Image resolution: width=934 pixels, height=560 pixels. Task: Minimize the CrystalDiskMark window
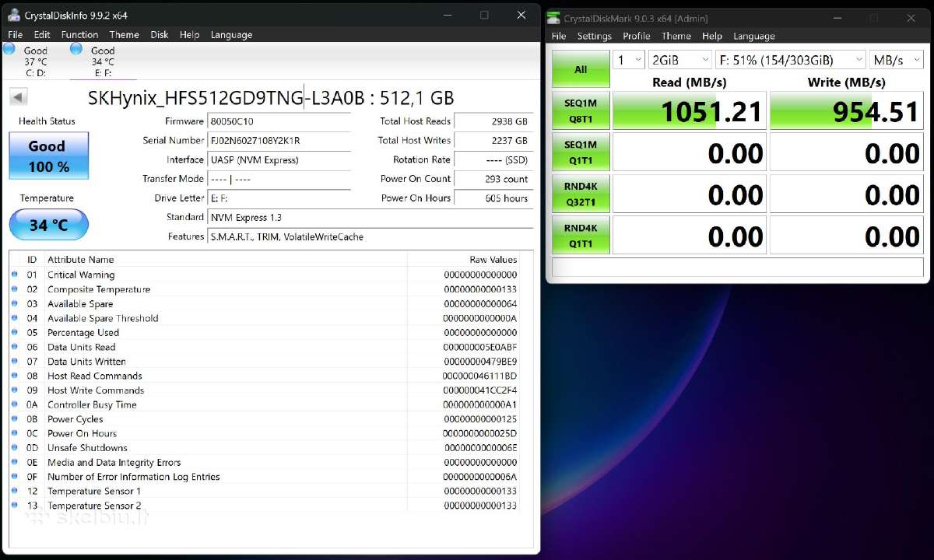837,18
